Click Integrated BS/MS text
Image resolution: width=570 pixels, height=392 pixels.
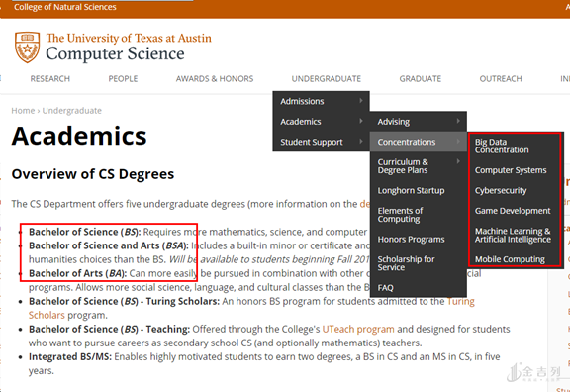coord(70,356)
